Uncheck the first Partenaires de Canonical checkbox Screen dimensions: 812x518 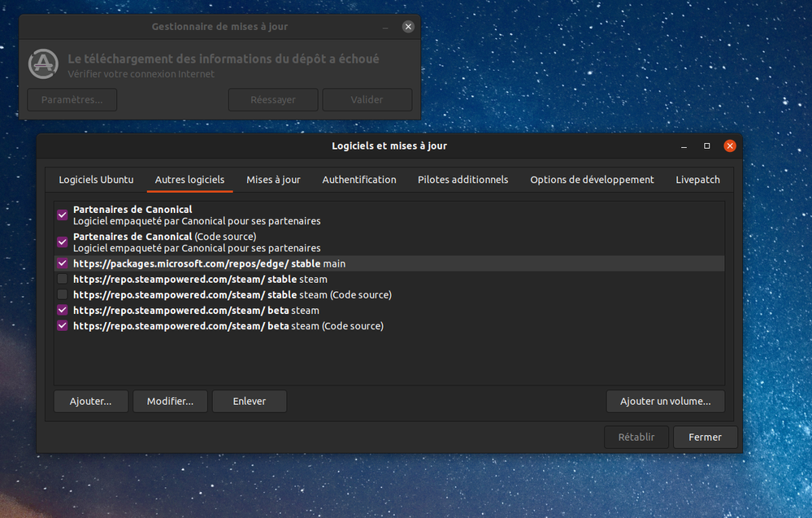[62, 215]
